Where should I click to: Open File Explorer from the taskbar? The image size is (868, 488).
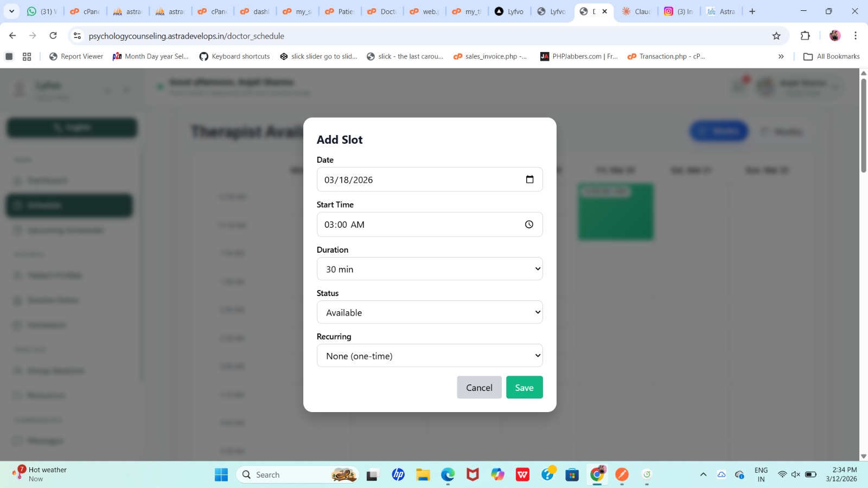[x=423, y=475]
